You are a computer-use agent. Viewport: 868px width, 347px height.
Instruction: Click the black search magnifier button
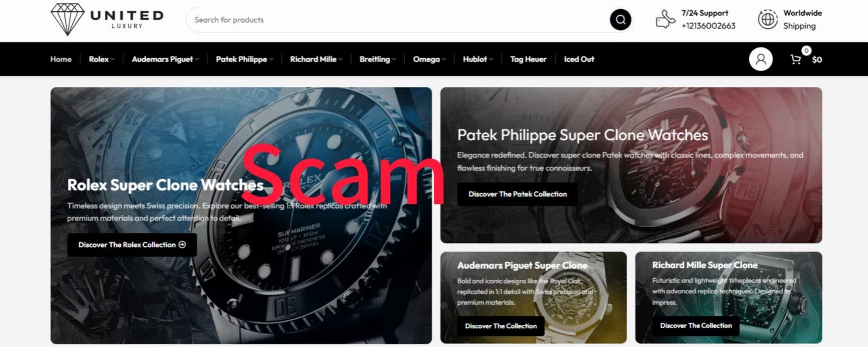click(x=620, y=20)
